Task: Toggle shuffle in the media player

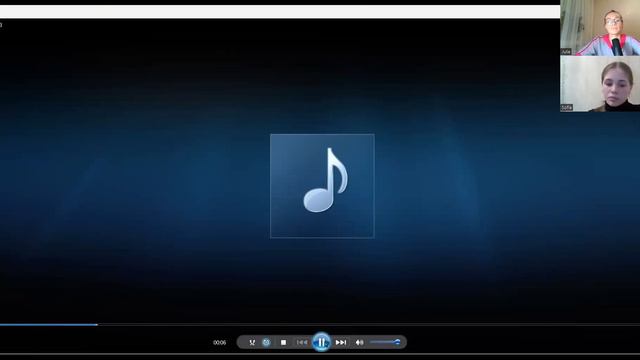Action: click(x=252, y=342)
